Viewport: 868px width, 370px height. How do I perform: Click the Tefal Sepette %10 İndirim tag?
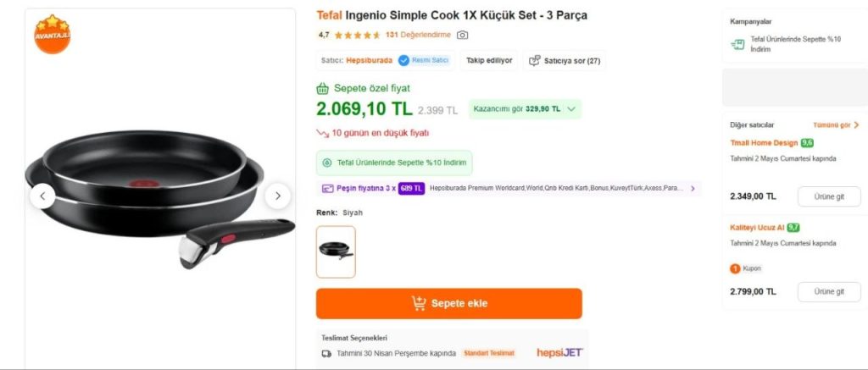pyautogui.click(x=393, y=163)
